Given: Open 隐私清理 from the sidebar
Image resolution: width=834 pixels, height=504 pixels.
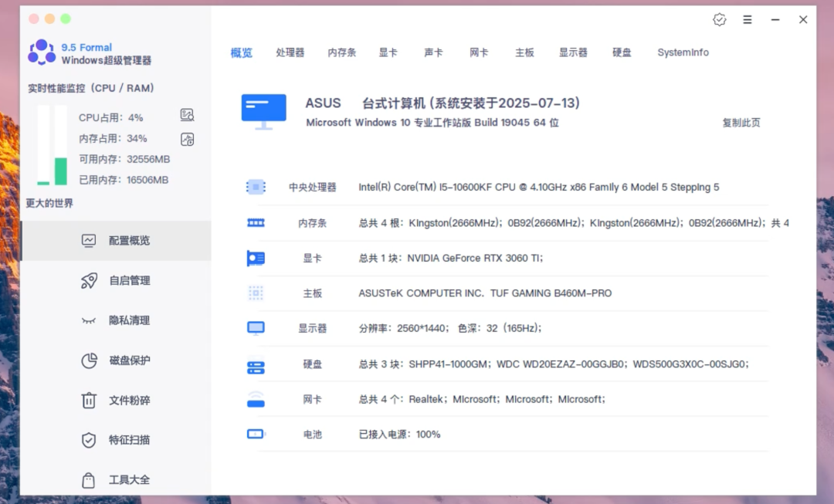Looking at the screenshot, I should pyautogui.click(x=115, y=320).
